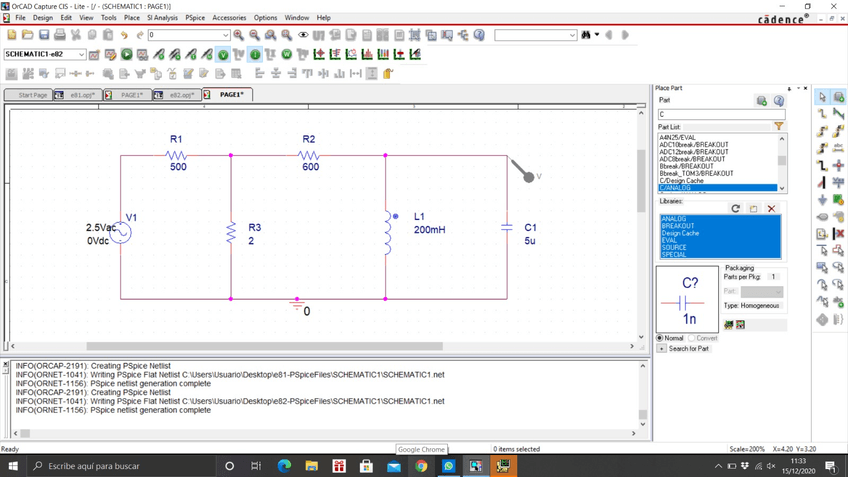This screenshot has width=848, height=477.
Task: Select the Normal radio button
Action: point(660,338)
